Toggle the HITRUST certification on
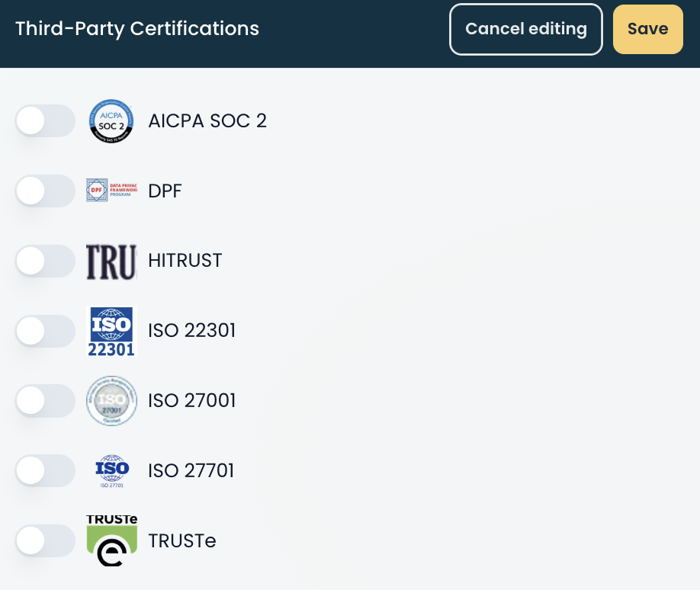 click(x=45, y=261)
